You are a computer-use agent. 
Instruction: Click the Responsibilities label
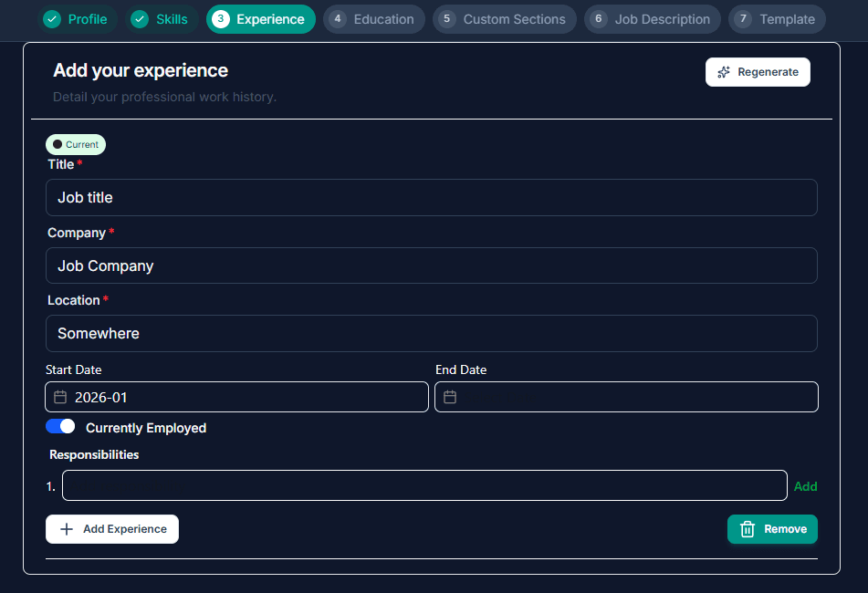pos(94,454)
